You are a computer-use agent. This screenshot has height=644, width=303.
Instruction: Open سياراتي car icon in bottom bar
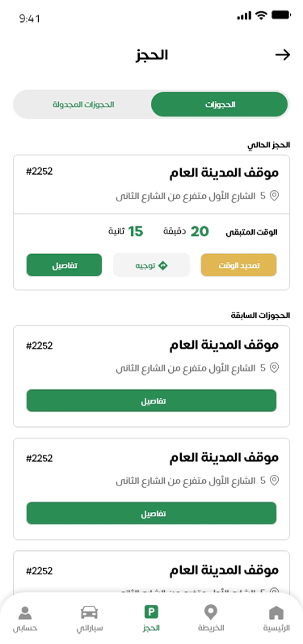click(90, 612)
